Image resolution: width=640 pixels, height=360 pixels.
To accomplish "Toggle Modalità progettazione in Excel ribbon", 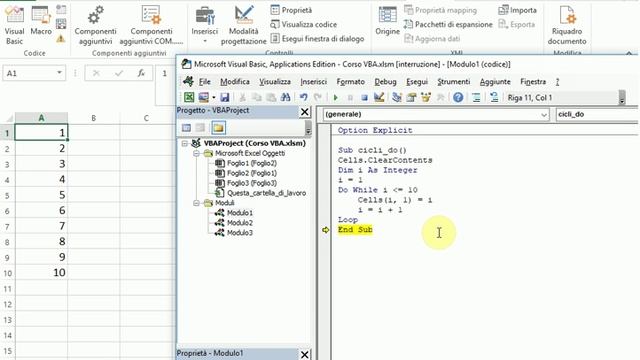I will (244, 25).
